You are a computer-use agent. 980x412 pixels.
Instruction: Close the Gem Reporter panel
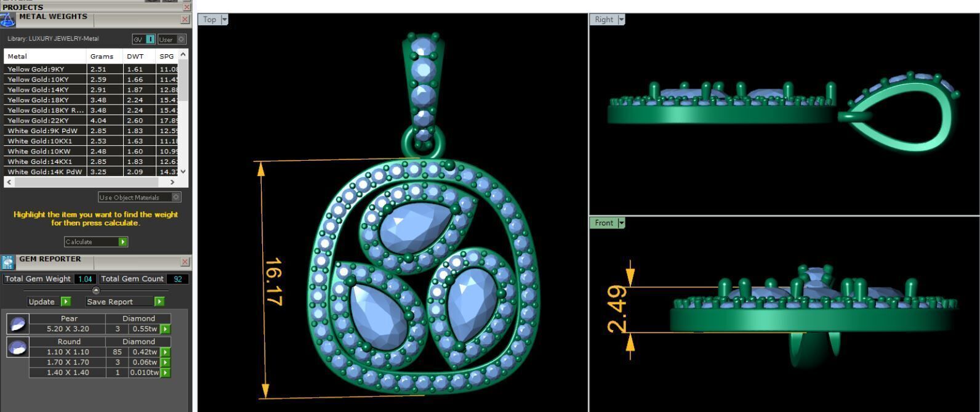(x=185, y=262)
